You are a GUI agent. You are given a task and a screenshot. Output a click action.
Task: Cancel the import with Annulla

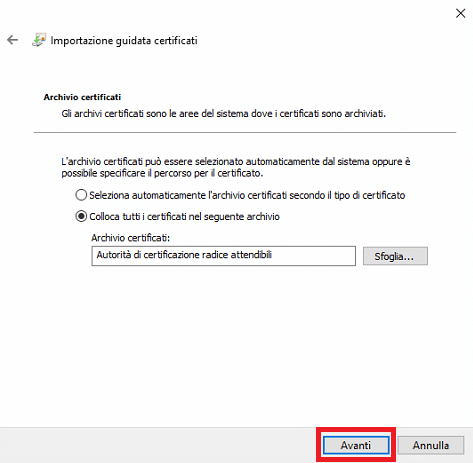coord(431,445)
